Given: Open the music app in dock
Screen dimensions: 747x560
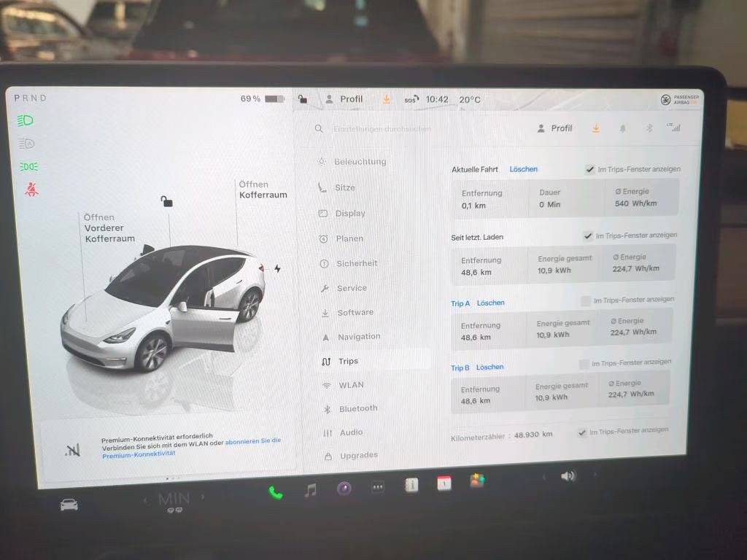Looking at the screenshot, I should pyautogui.click(x=310, y=490).
